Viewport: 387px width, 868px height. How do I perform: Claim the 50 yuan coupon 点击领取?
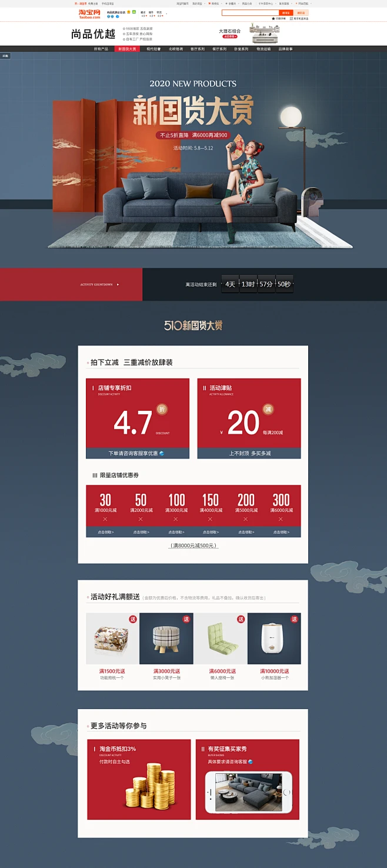(x=141, y=532)
